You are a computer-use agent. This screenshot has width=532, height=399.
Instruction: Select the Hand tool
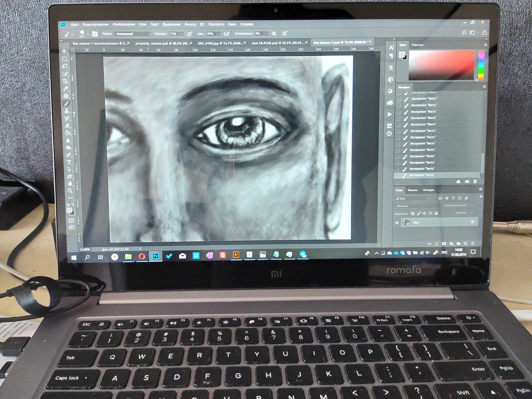[70, 184]
